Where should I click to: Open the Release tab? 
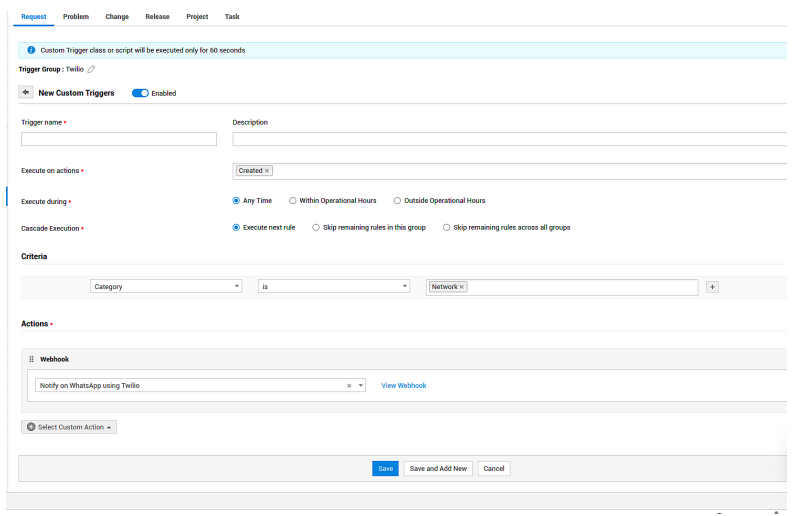click(157, 17)
